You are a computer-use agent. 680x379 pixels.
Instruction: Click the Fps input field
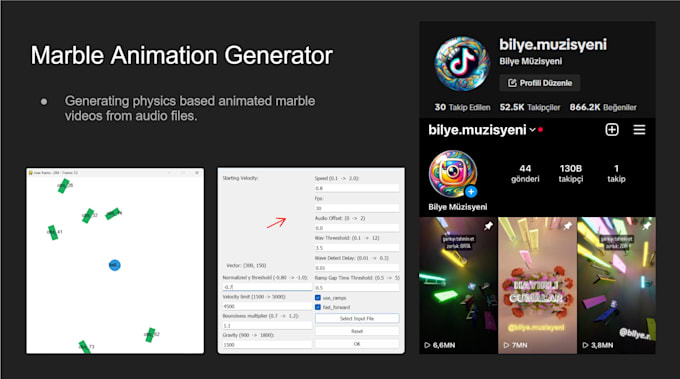(x=357, y=208)
